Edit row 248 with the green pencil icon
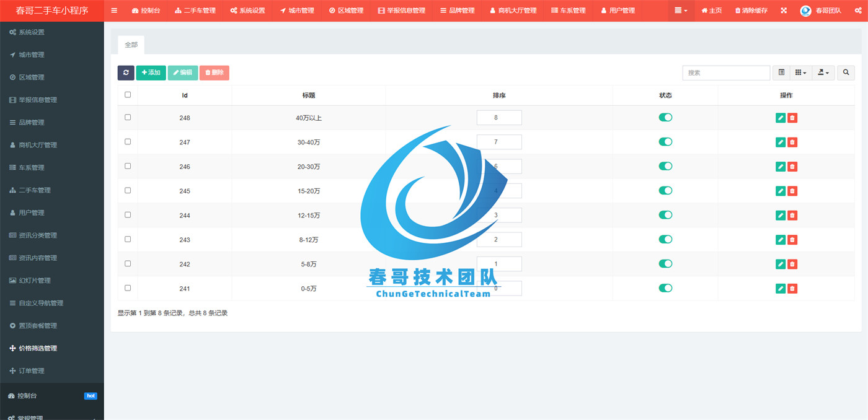 point(781,118)
